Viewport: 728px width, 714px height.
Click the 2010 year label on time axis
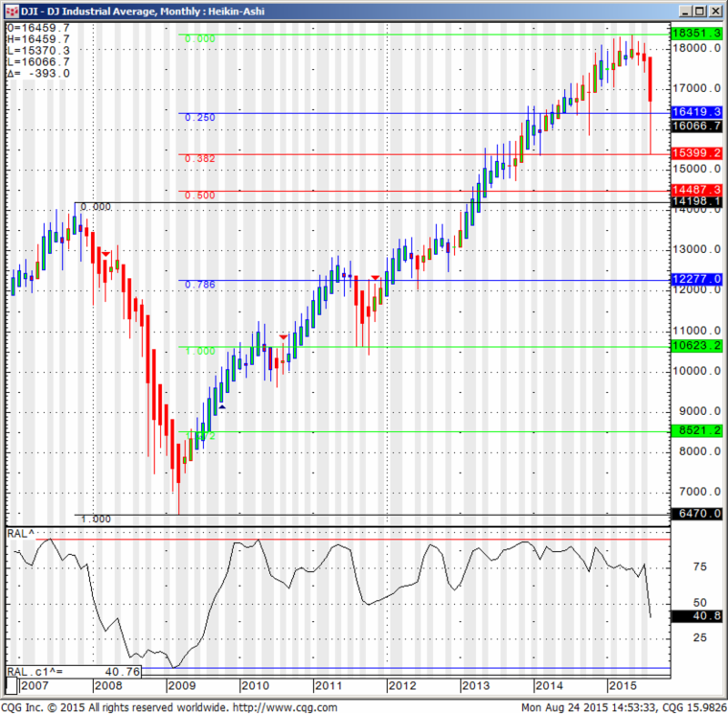click(255, 686)
